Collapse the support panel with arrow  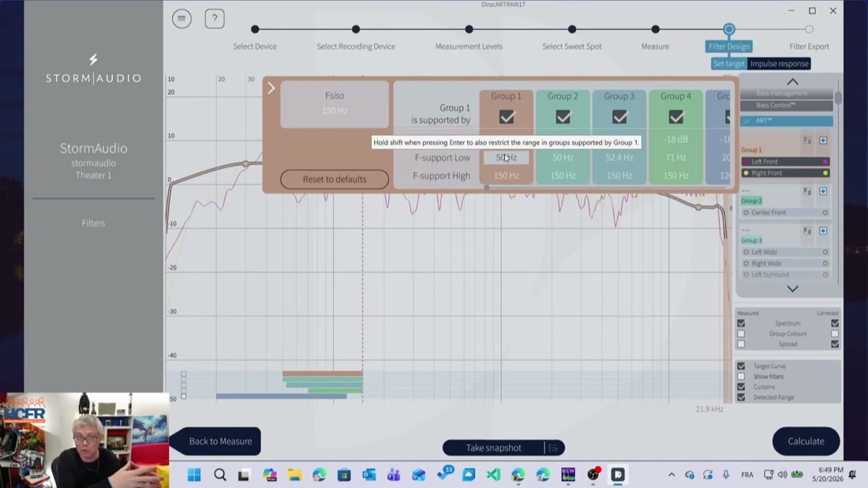click(x=271, y=88)
